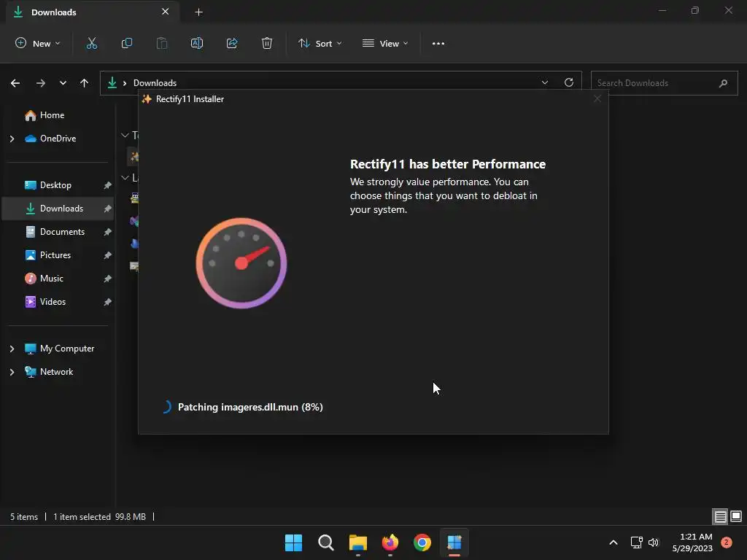Click the Patching imageres.dll.mun progress text

click(x=250, y=407)
